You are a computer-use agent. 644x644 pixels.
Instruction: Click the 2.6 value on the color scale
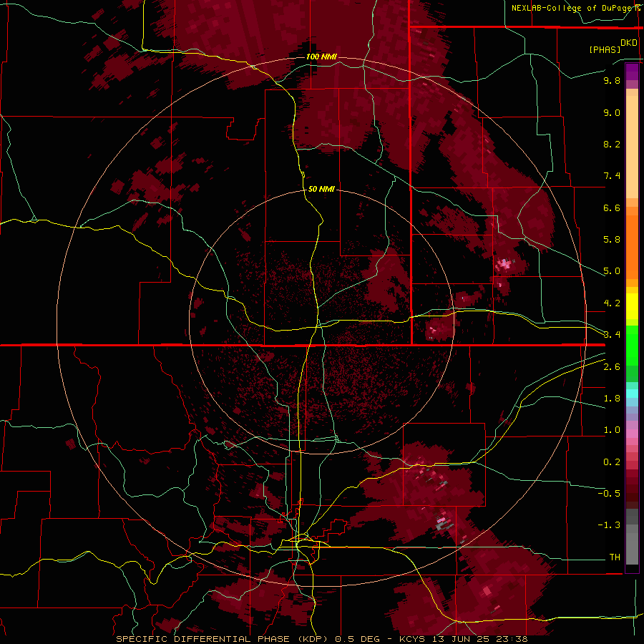(612, 367)
